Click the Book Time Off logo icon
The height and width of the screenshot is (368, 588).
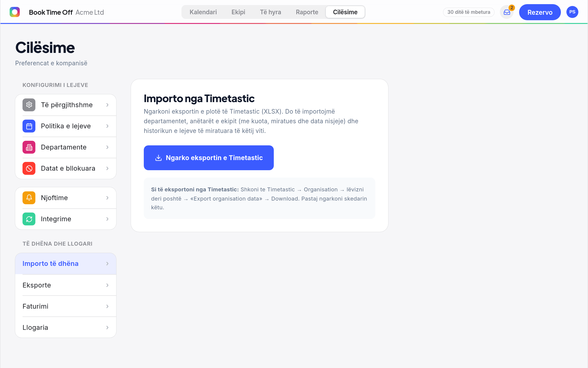(x=14, y=12)
